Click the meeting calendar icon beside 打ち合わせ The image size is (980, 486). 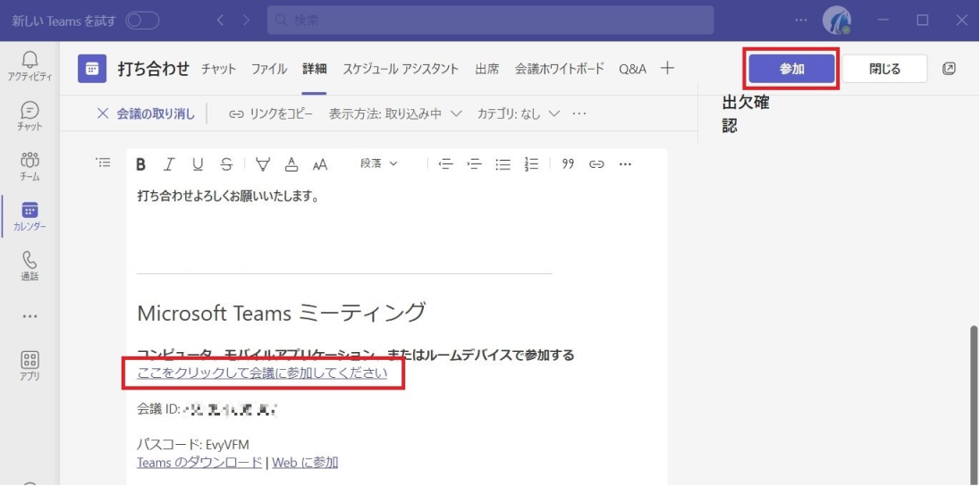click(x=92, y=69)
